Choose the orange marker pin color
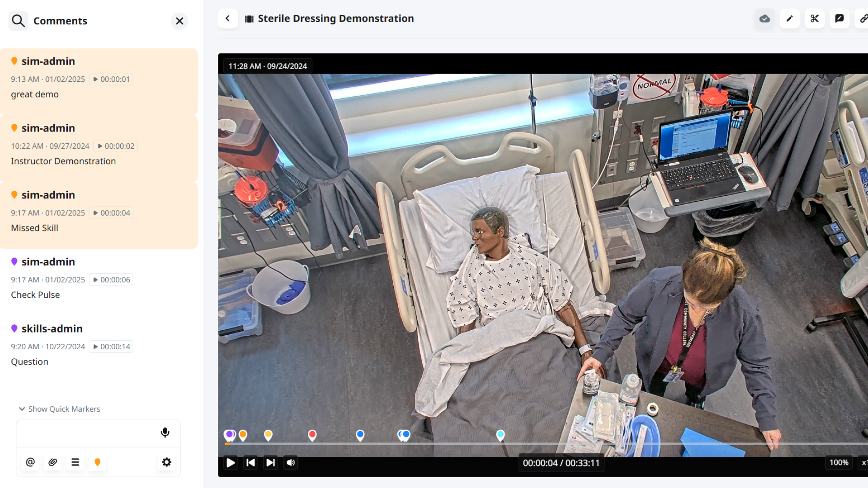868x488 pixels. click(97, 462)
